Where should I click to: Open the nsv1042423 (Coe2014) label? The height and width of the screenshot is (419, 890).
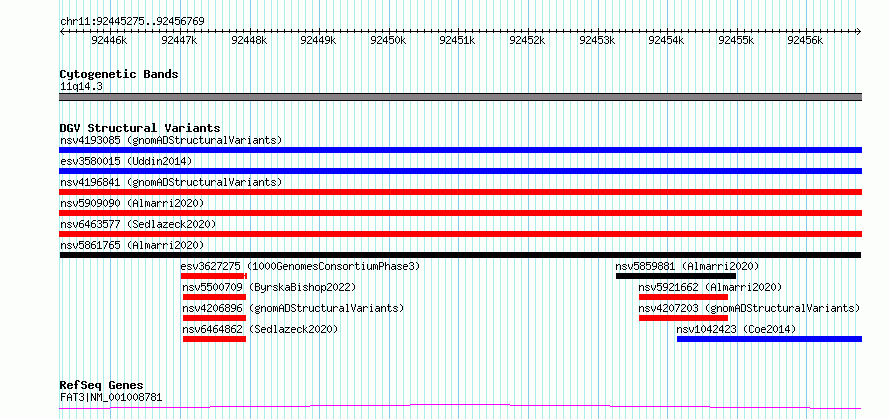pyautogui.click(x=736, y=329)
